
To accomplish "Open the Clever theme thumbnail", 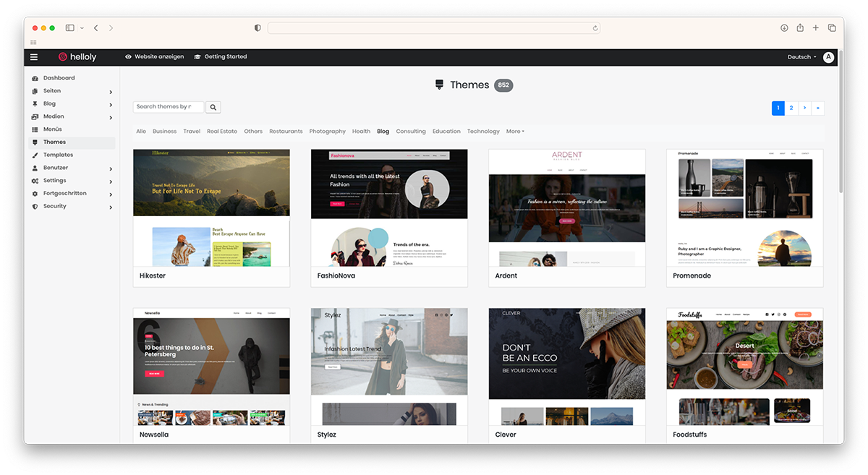I will (x=567, y=367).
